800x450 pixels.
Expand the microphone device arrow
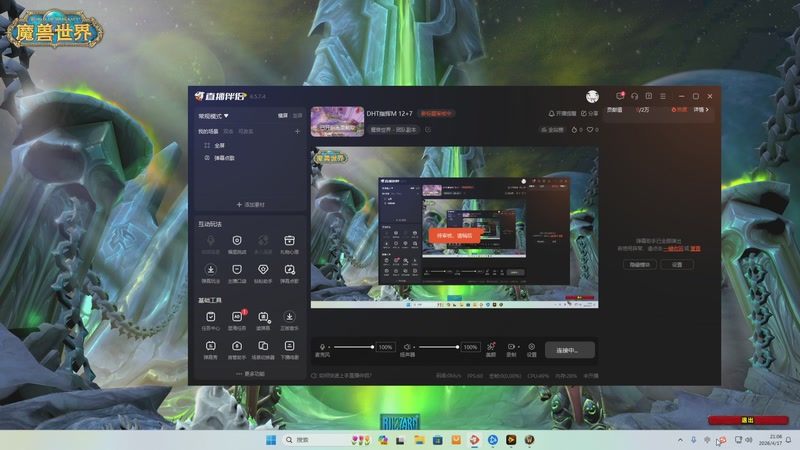tap(330, 347)
